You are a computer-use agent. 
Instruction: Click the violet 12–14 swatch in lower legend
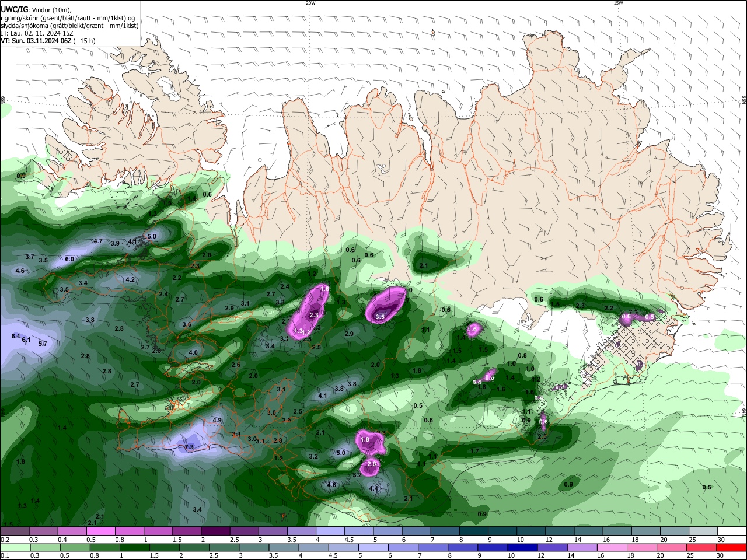click(x=552, y=548)
